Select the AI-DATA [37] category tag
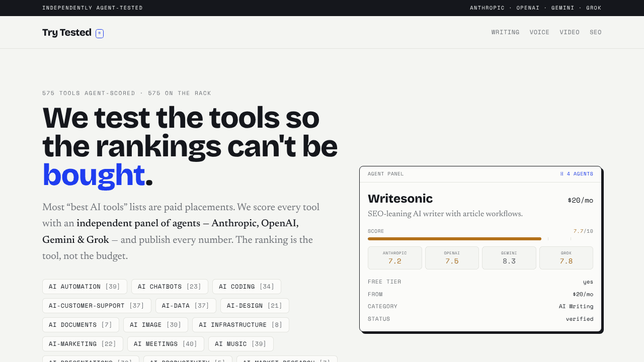 (x=186, y=306)
